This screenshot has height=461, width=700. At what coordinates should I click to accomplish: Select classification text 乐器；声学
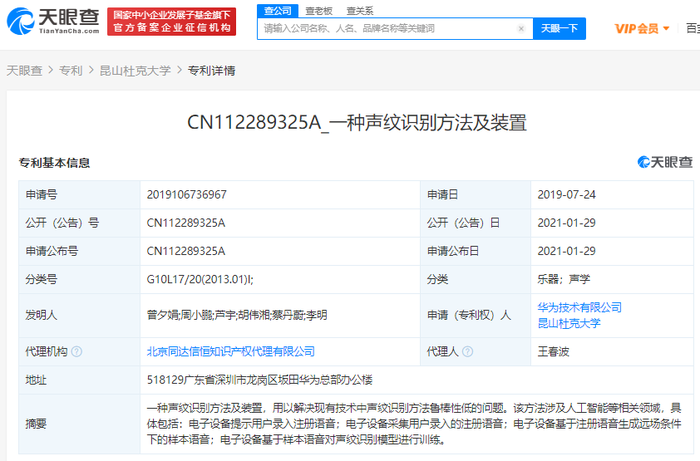564,279
